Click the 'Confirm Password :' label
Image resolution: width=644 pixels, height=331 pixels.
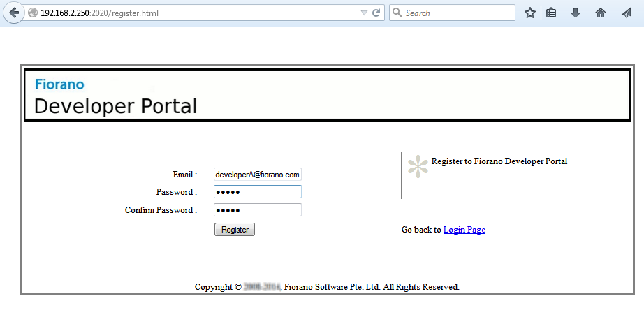[x=161, y=210]
